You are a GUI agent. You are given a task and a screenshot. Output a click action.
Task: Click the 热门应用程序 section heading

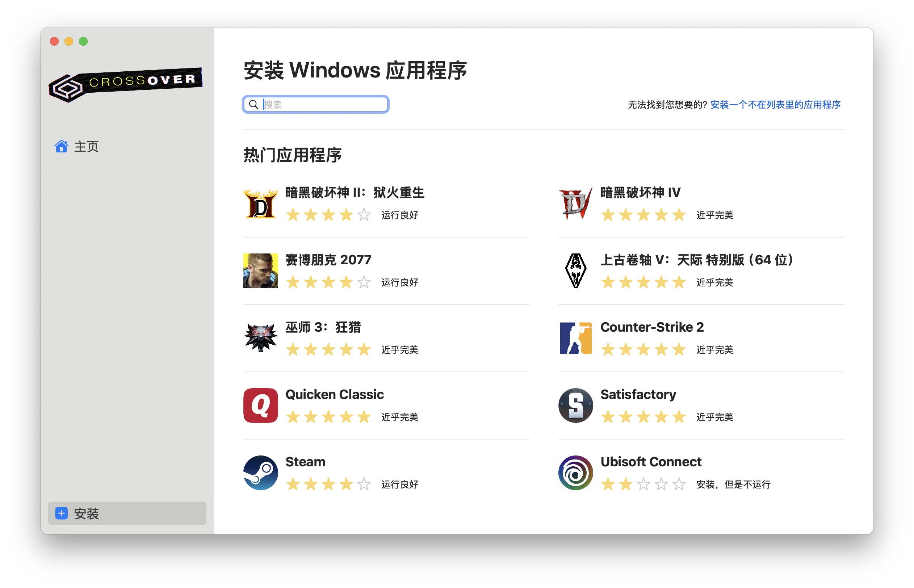(x=293, y=155)
